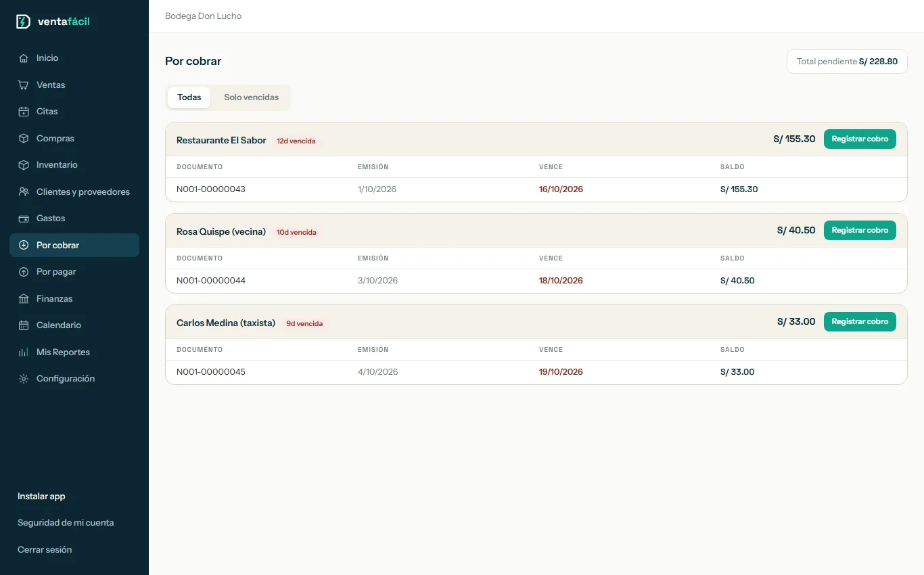Click the Mis Reportes bar chart icon

click(24, 352)
